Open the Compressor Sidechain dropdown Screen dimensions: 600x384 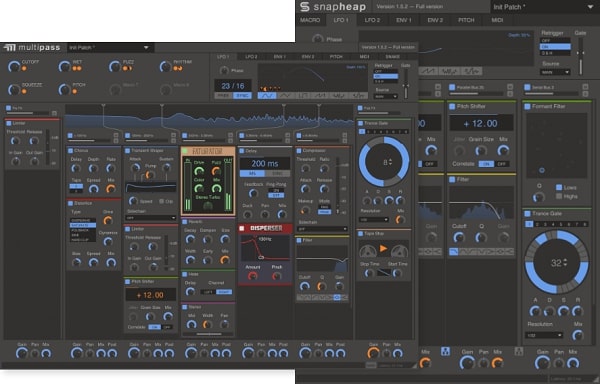(x=322, y=229)
